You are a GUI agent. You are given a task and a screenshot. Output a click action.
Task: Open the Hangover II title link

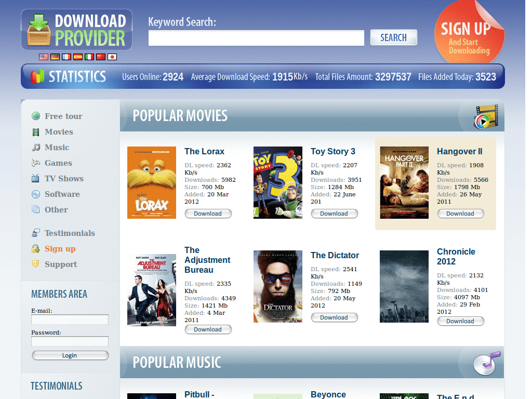[x=459, y=151]
